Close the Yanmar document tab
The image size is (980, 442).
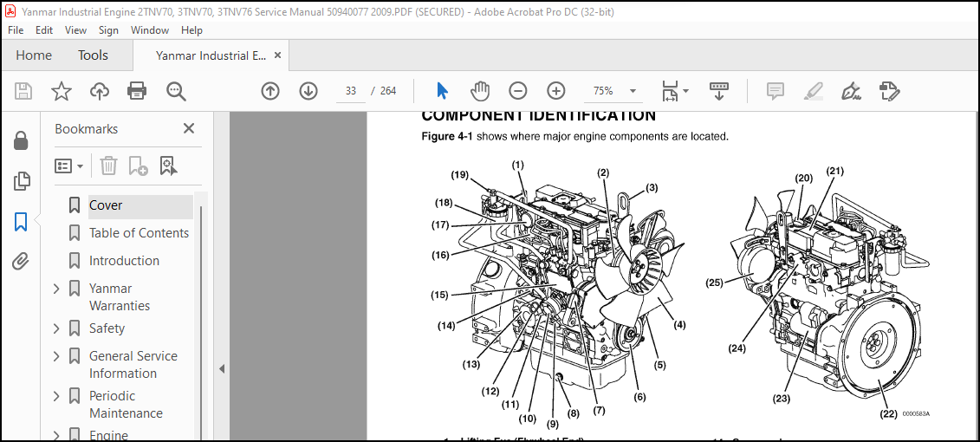coord(277,55)
